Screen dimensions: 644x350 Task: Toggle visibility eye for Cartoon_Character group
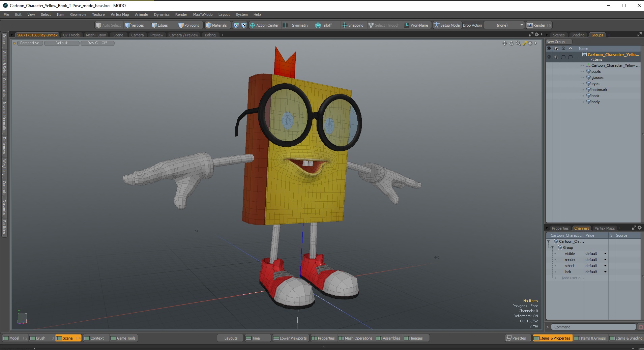[x=549, y=57]
